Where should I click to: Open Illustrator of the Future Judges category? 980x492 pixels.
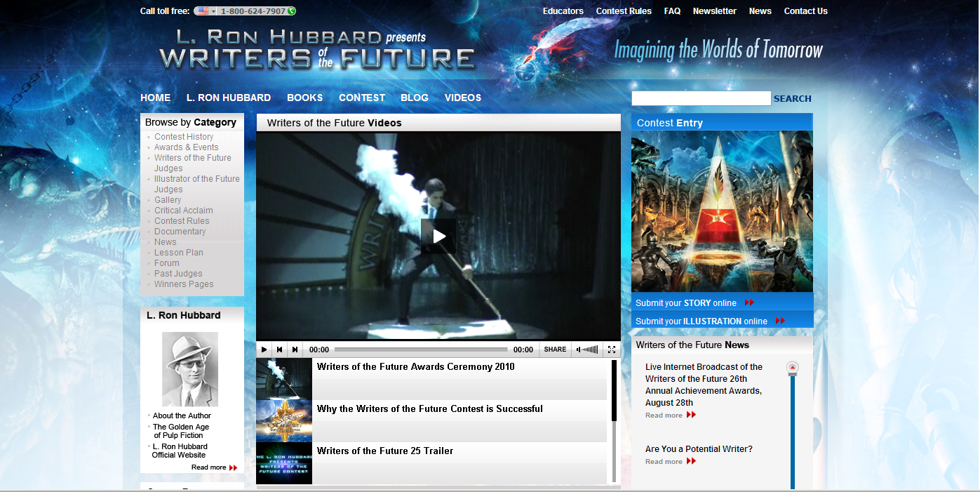pyautogui.click(x=197, y=184)
